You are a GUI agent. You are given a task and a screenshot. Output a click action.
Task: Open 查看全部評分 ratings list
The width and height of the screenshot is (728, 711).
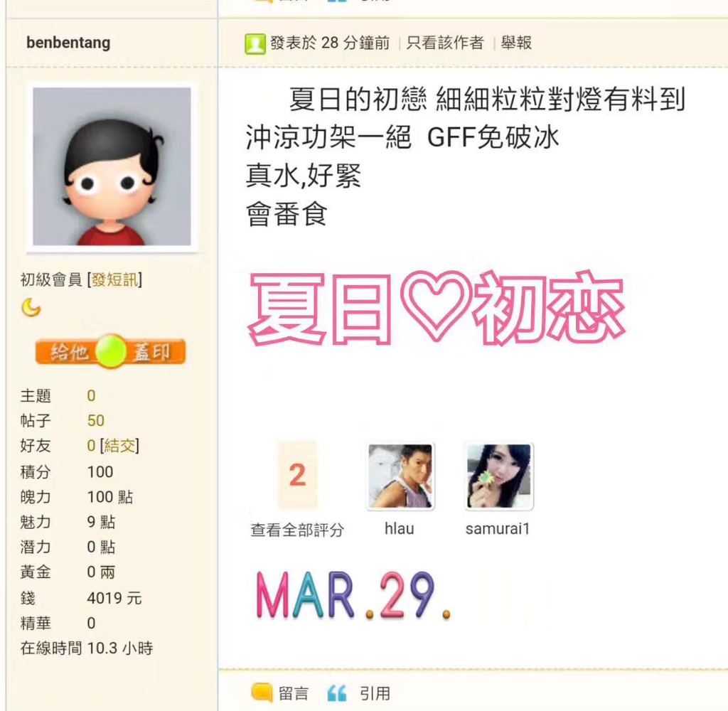click(x=297, y=530)
